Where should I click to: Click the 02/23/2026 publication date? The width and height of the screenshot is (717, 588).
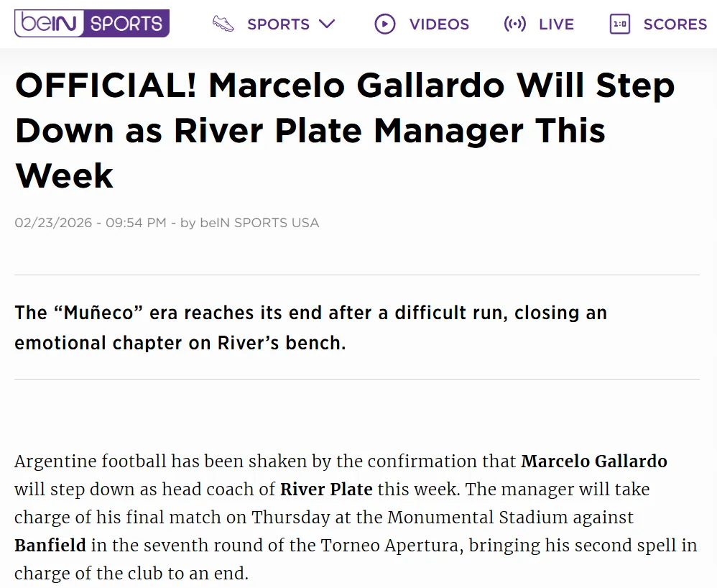click(x=53, y=223)
